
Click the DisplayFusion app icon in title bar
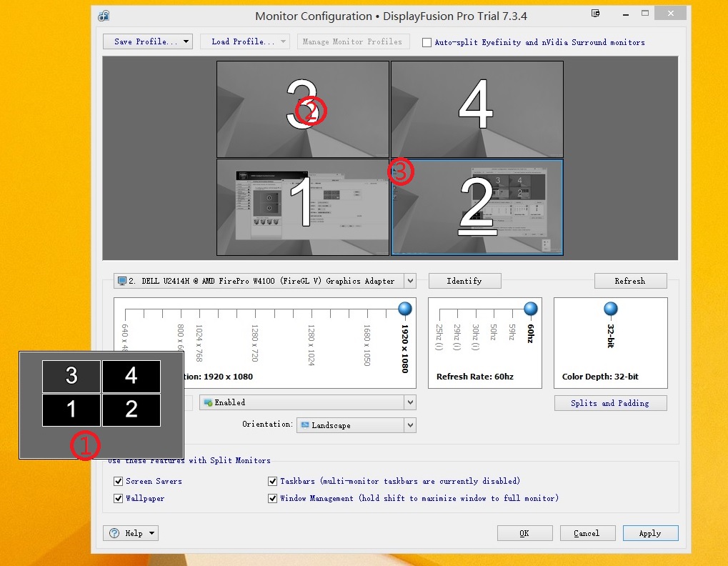pos(104,16)
